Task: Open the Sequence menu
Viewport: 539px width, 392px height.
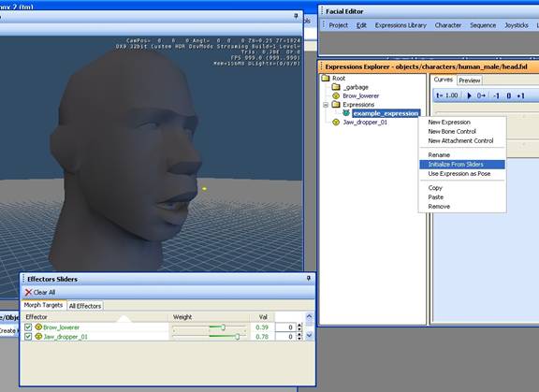Action: click(483, 25)
